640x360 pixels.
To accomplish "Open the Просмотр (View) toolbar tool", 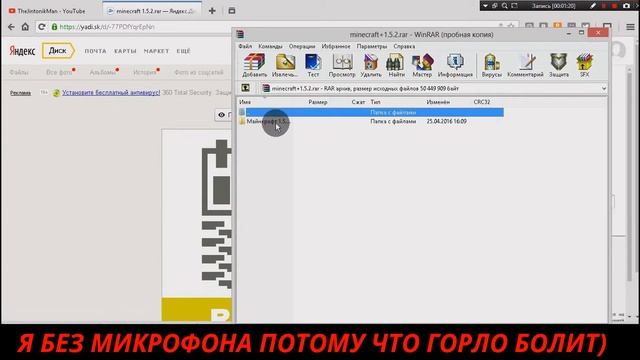I will click(342, 65).
